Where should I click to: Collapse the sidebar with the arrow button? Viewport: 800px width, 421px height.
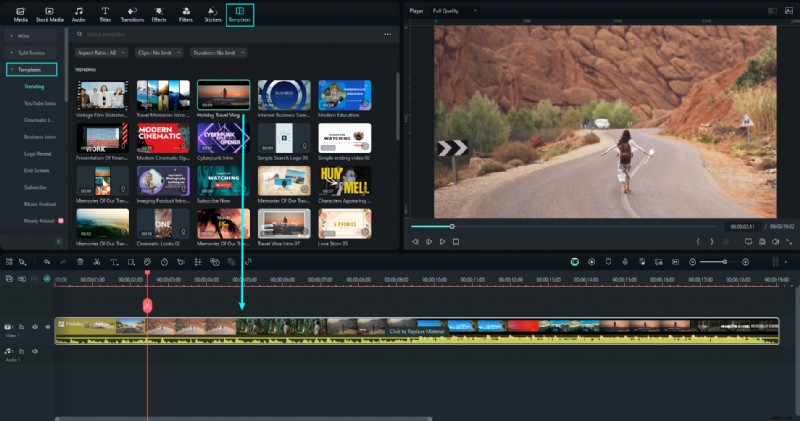tap(59, 242)
